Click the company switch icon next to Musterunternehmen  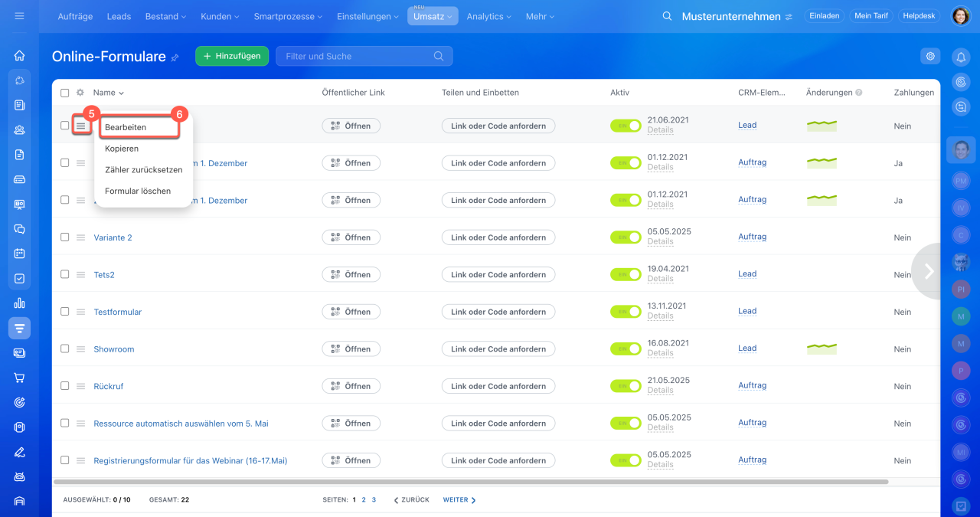(789, 17)
